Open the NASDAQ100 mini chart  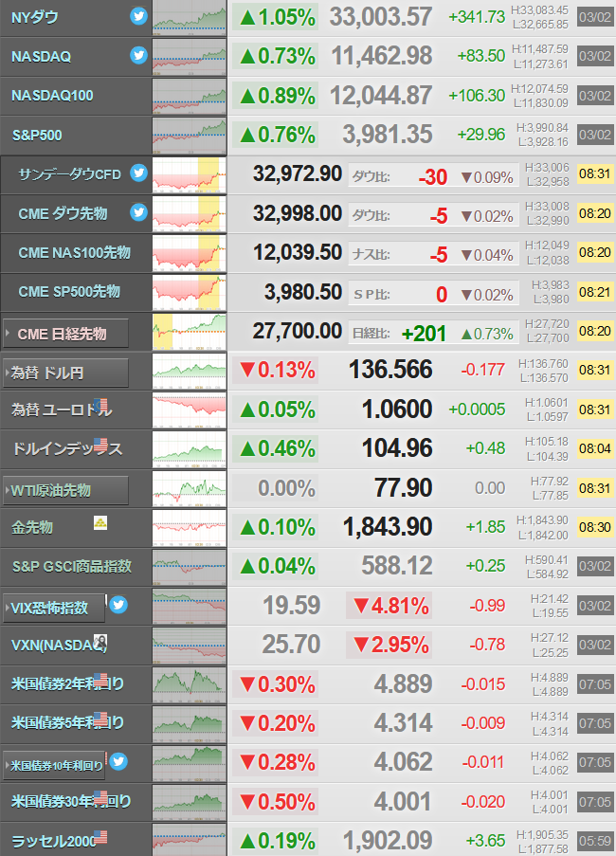point(190,96)
